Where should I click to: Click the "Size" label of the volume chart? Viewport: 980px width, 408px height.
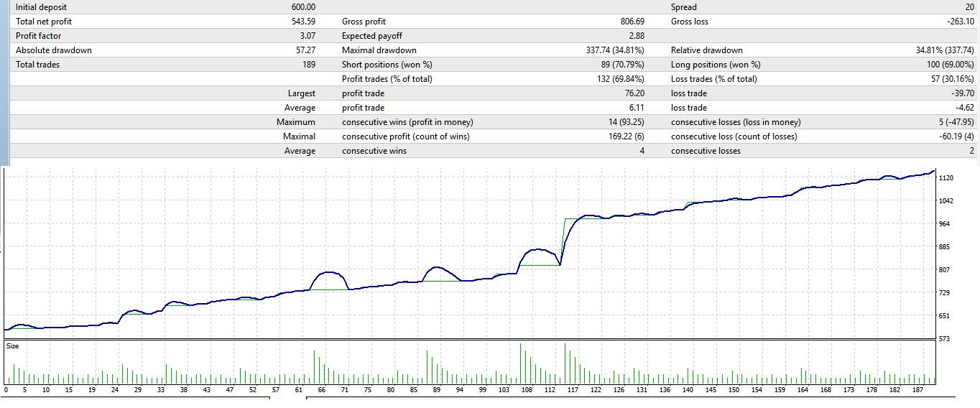(13, 346)
